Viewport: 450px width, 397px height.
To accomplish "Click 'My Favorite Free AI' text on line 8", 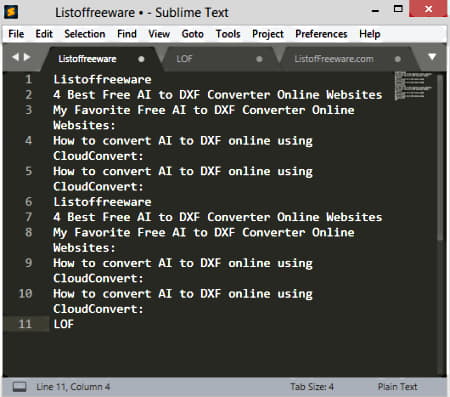I will pos(120,232).
